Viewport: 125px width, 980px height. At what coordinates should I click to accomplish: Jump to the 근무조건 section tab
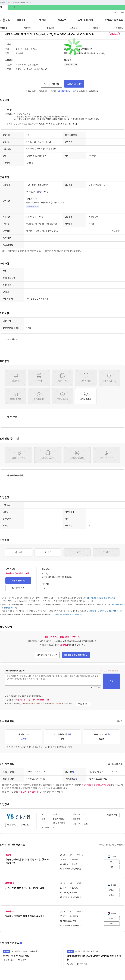click(x=27, y=28)
